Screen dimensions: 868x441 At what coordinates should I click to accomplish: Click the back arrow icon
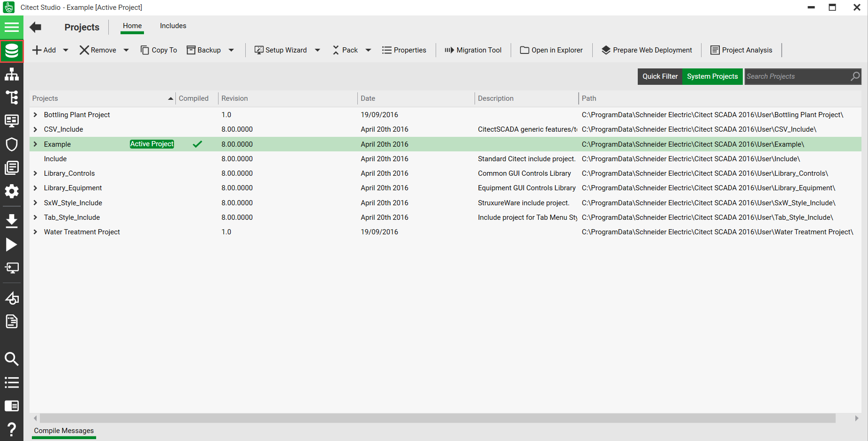click(x=36, y=27)
